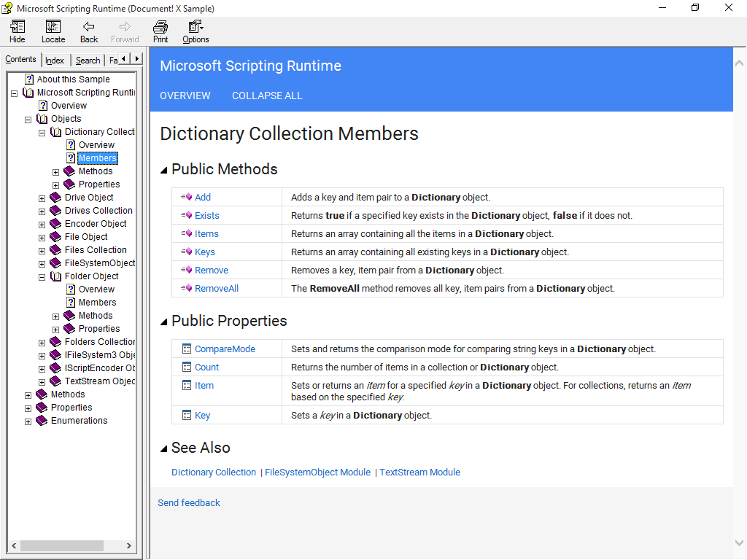Collapse the Objects tree node
747x560 pixels.
point(28,120)
